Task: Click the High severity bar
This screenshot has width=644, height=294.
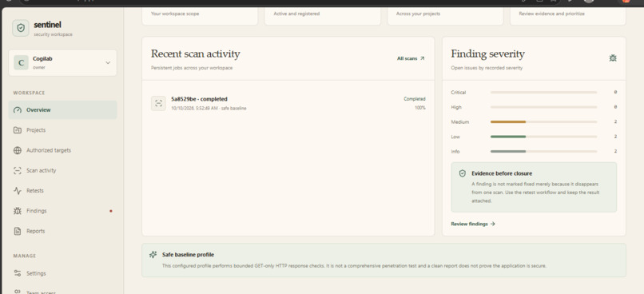Action: [543, 107]
